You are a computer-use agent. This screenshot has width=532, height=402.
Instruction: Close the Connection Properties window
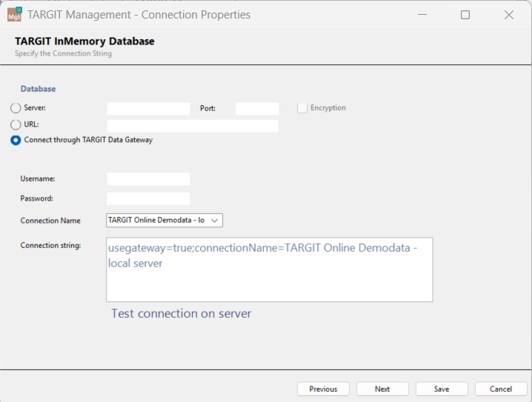click(509, 15)
